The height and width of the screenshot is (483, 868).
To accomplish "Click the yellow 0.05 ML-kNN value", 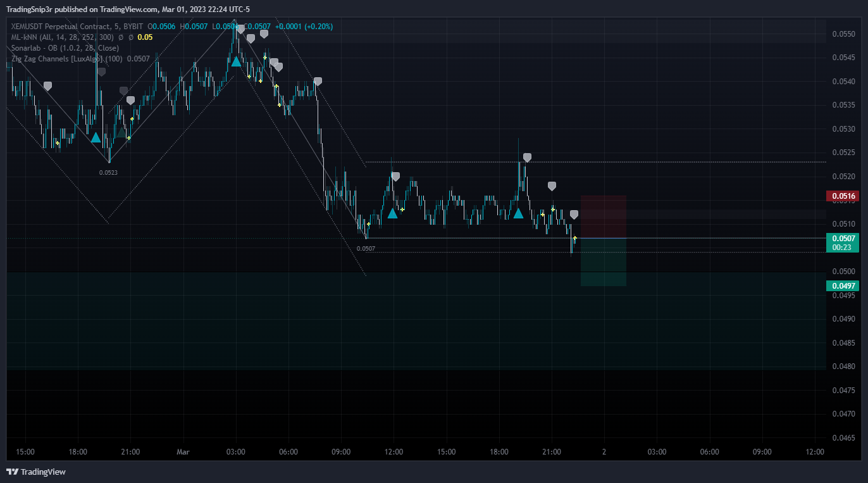I will click(x=145, y=37).
